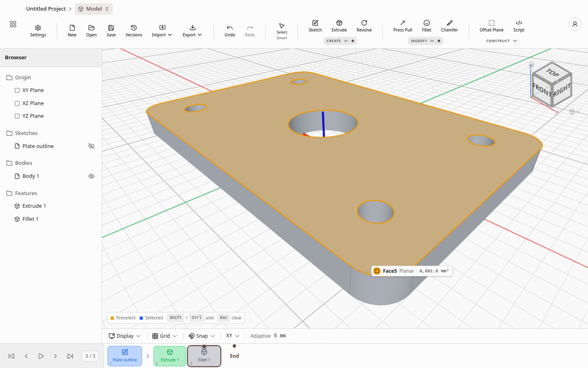Screen dimensions: 588x368
Task: Hide Body 1 with eye icon
Action: click(x=91, y=176)
